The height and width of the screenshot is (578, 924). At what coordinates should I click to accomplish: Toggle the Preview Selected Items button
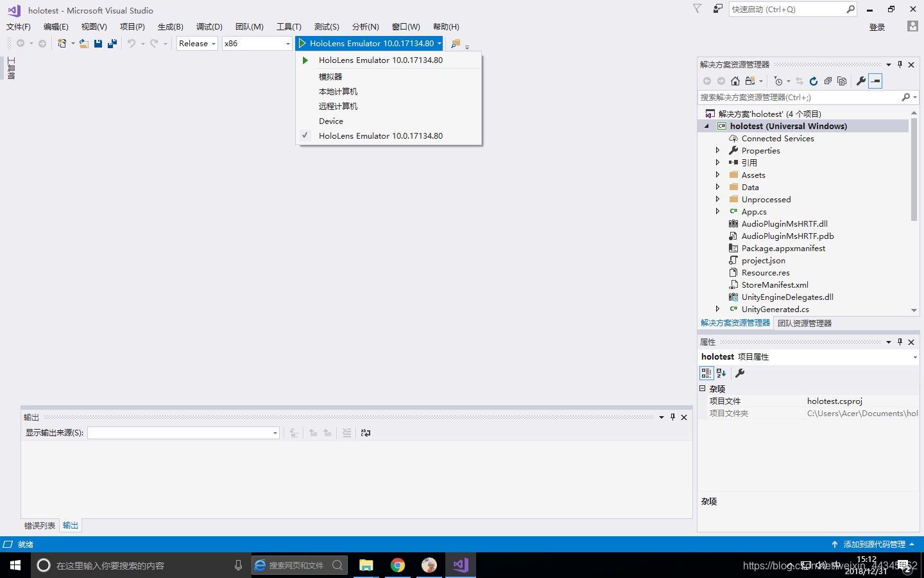click(x=875, y=81)
